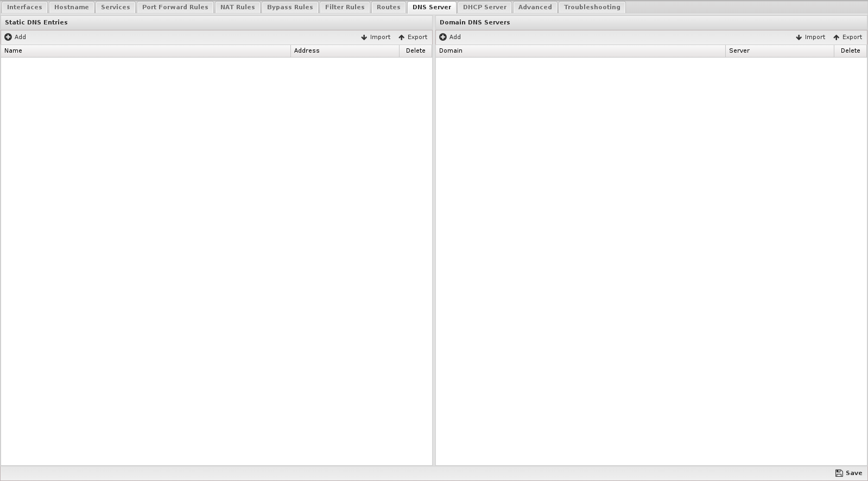
Task: Open the DHCP Server tab
Action: 485,7
